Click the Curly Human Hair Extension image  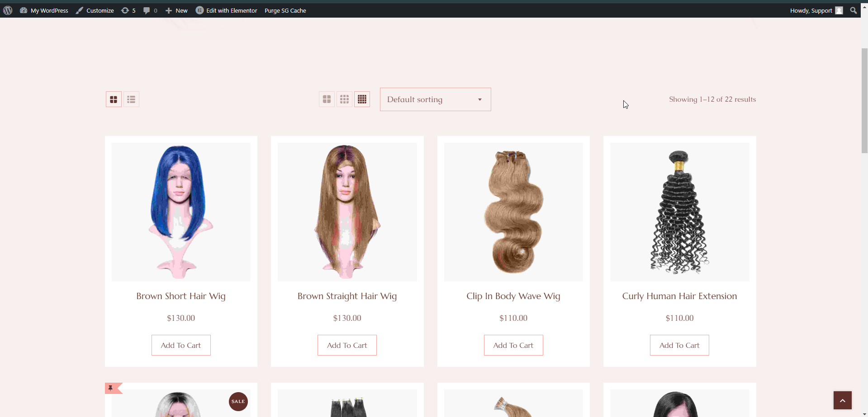pyautogui.click(x=679, y=212)
